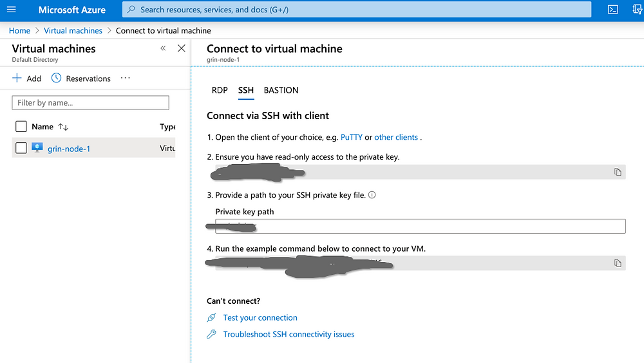Click the Name column header
The height and width of the screenshot is (363, 644).
pos(43,127)
